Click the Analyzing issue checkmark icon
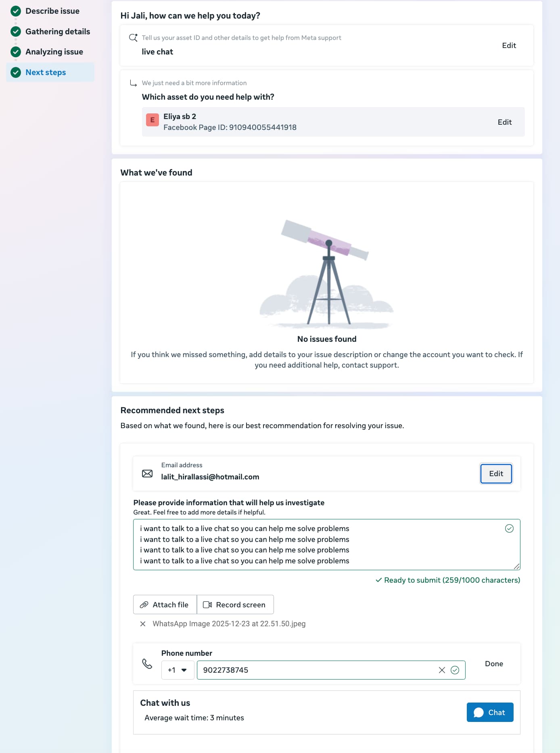The width and height of the screenshot is (560, 753). pos(16,52)
